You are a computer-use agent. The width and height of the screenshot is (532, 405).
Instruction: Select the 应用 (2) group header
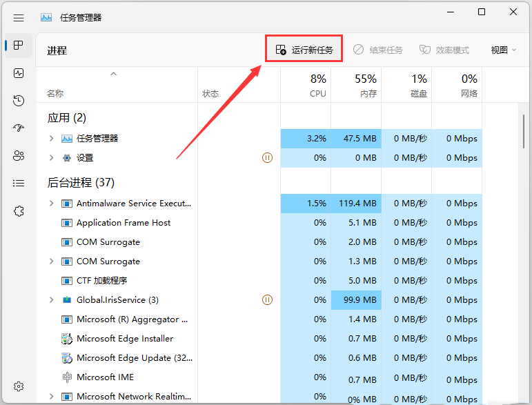point(66,118)
